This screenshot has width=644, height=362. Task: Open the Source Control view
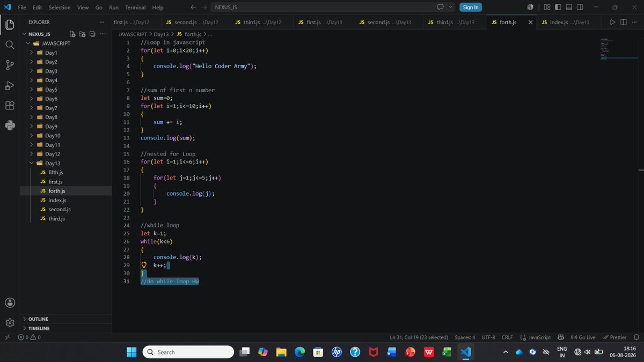[10, 65]
